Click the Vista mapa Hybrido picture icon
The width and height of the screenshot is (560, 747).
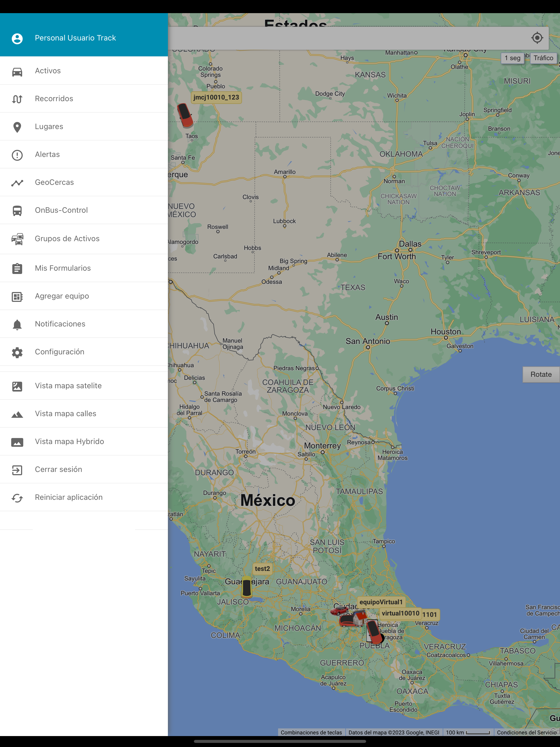click(x=17, y=442)
